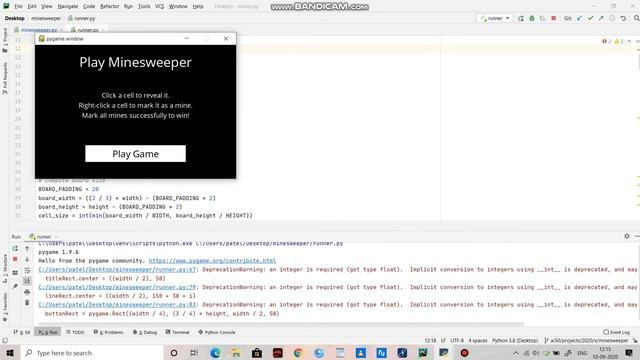Viewport: 640px width, 360px height.
Task: Open Microsoft Edge from the taskbar
Action: [215, 353]
